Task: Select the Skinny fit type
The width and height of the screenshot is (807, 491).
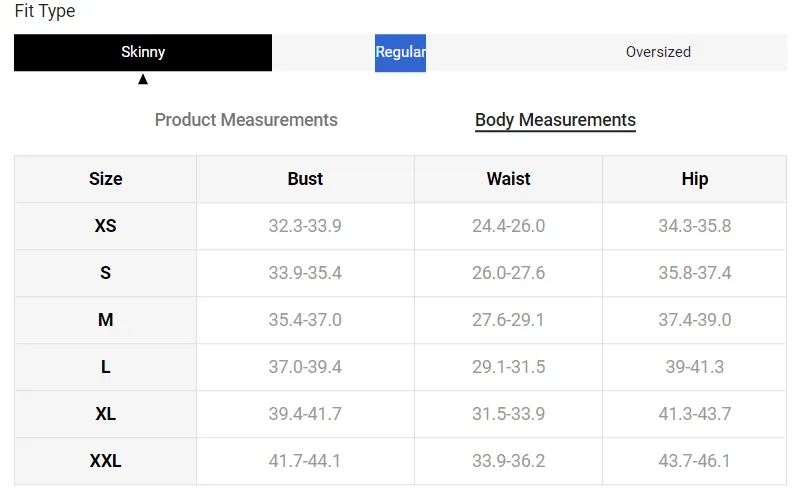Action: point(143,52)
